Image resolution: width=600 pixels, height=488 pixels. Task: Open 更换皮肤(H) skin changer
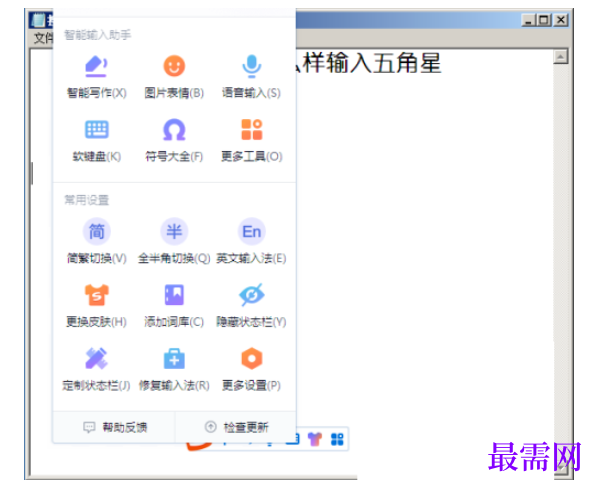pyautogui.click(x=96, y=305)
